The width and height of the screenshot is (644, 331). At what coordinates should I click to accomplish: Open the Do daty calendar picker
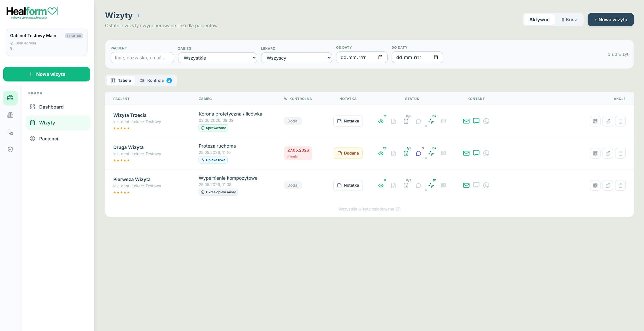(436, 57)
